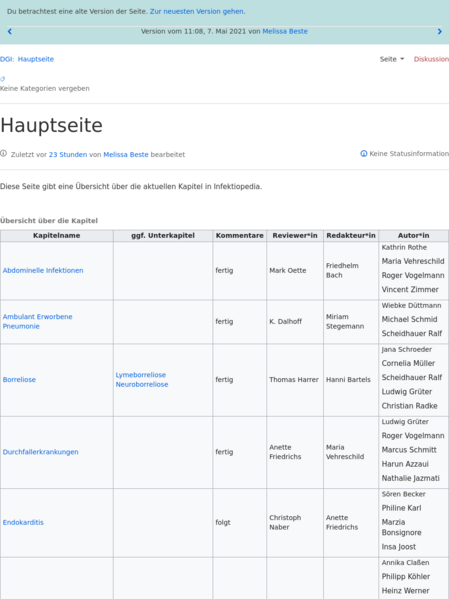The height and width of the screenshot is (599, 449).
Task: Open Neuroborreliose subchapter
Action: point(142,385)
